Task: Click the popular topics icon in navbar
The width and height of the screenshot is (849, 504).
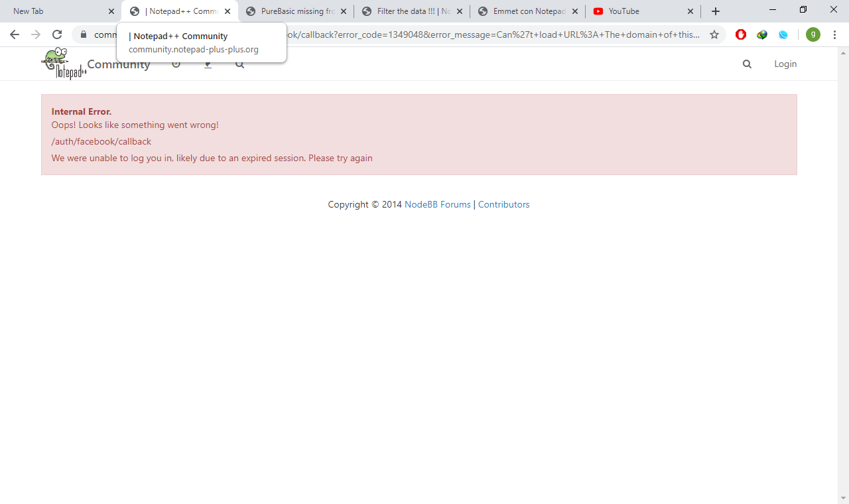Action: pyautogui.click(x=208, y=64)
